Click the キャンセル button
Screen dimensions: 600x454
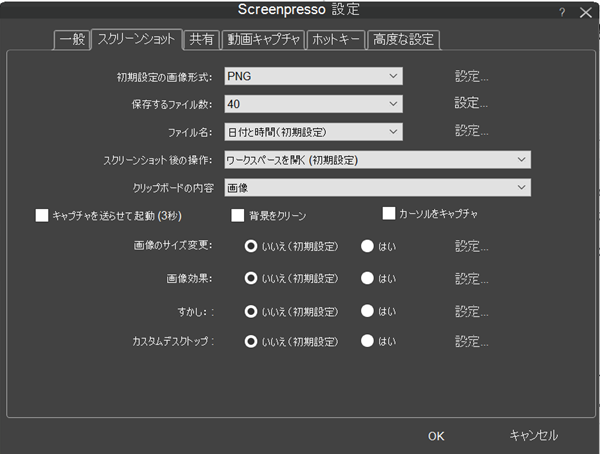pos(534,435)
